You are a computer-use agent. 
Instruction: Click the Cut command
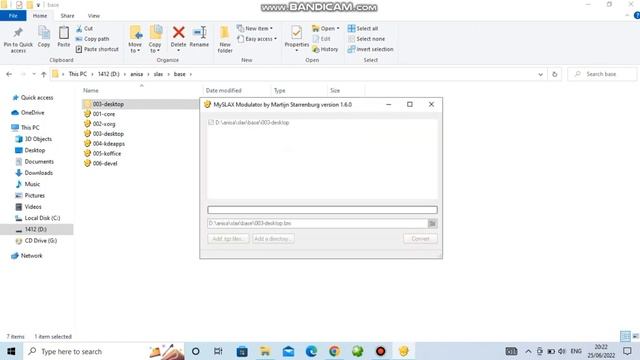84,29
